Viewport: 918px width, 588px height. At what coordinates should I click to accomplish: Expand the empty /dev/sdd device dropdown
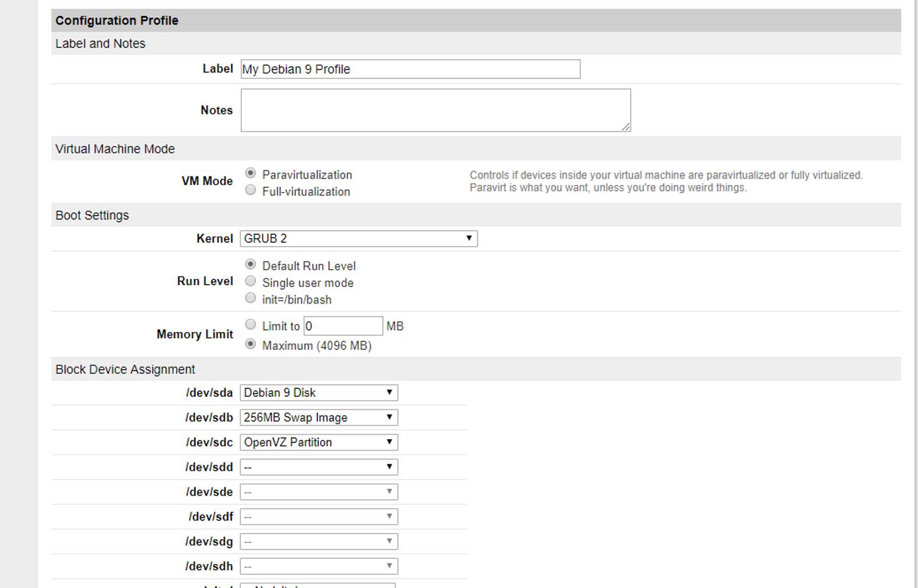[317, 466]
